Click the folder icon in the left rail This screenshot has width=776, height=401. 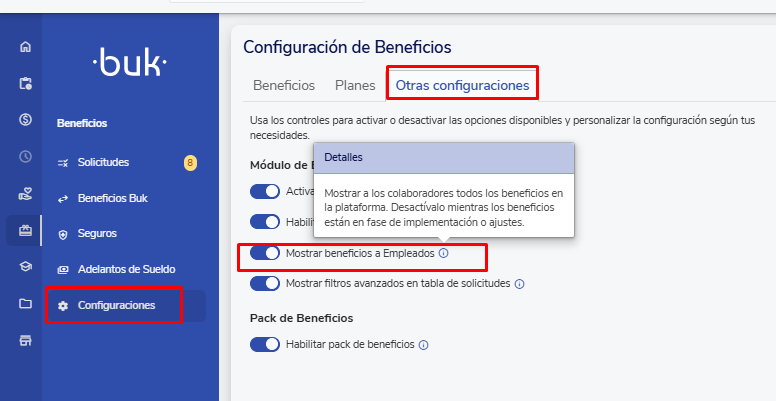tap(25, 303)
